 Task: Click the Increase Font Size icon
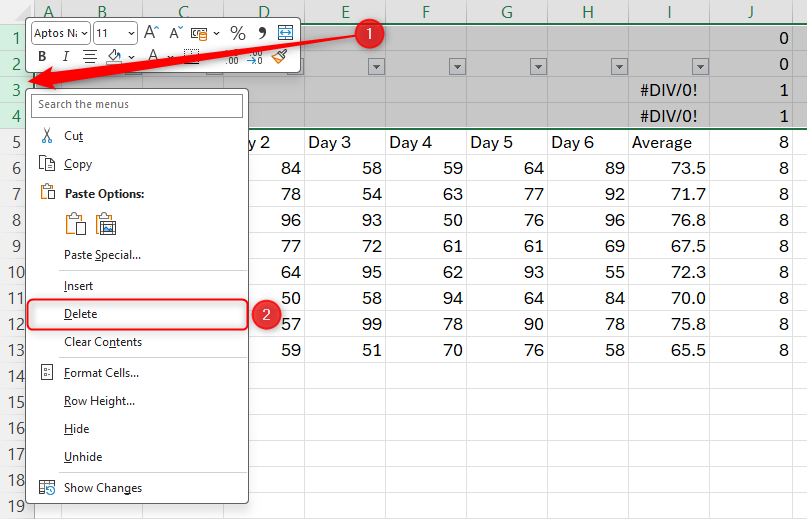(x=151, y=33)
